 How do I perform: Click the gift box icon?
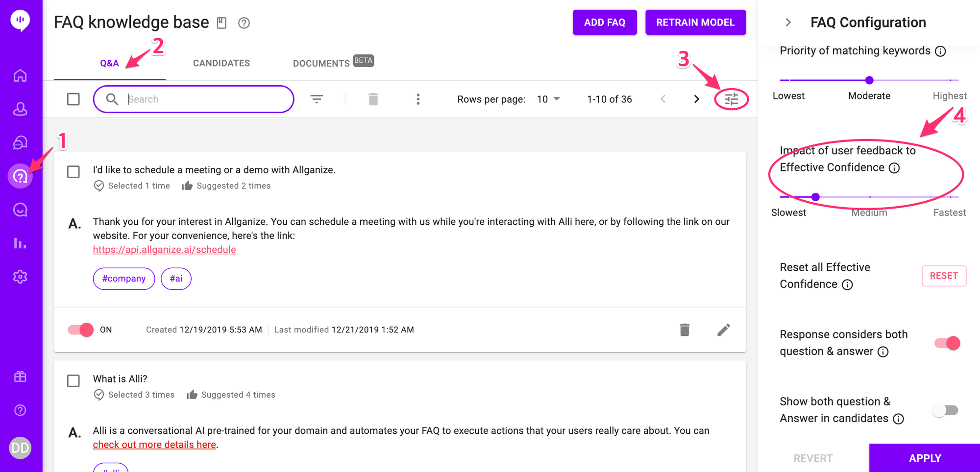[20, 377]
